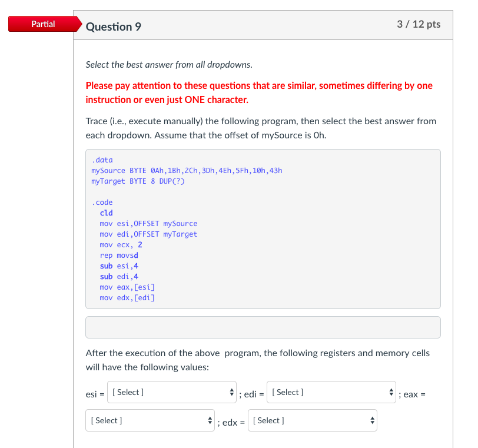Select the [Select] placeholder next to edx
This screenshot has height=448, width=478.
click(268, 420)
